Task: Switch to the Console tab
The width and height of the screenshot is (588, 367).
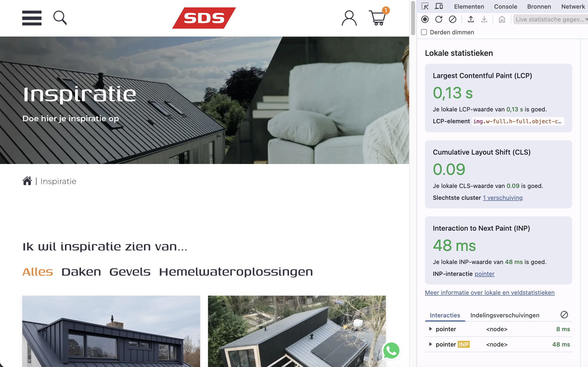Action: click(505, 6)
